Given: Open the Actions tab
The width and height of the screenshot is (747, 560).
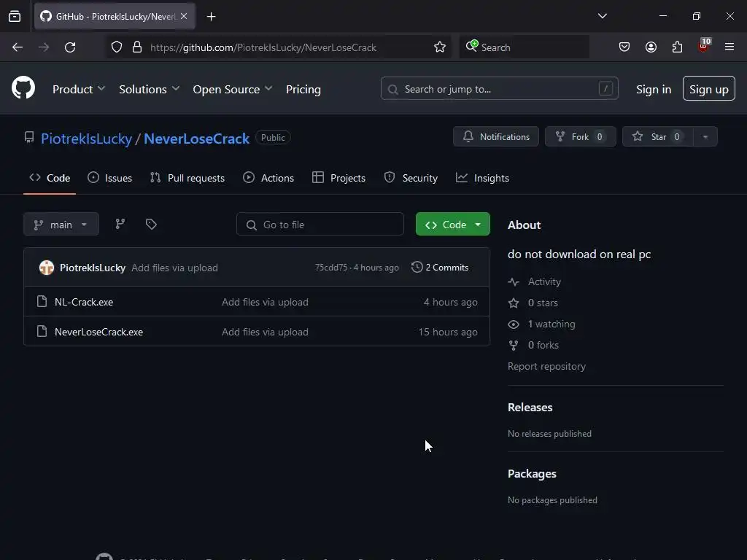Looking at the screenshot, I should 268,178.
